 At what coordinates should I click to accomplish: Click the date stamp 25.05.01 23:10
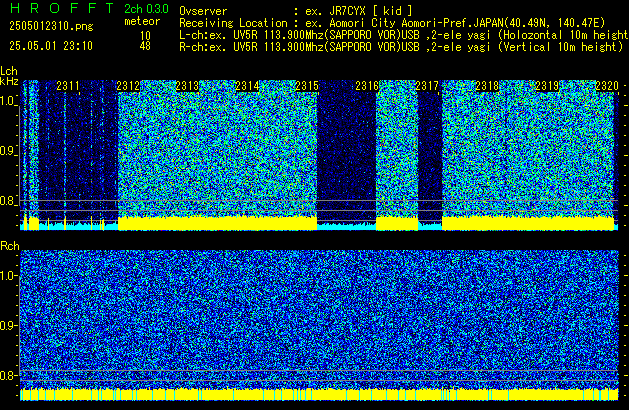pos(51,46)
